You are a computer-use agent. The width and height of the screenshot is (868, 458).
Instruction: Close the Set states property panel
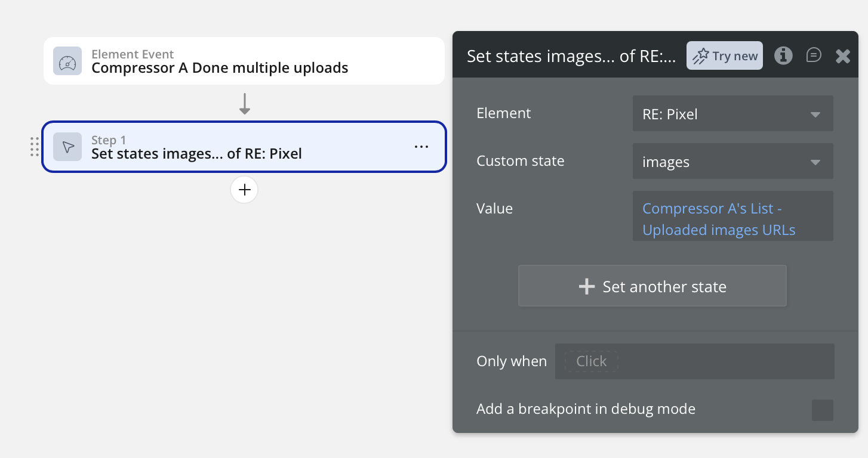point(842,56)
